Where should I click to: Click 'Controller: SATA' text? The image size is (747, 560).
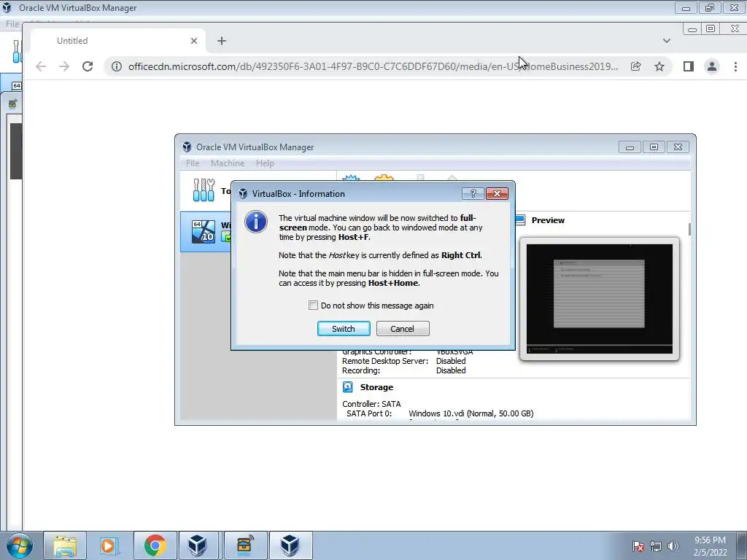click(371, 404)
